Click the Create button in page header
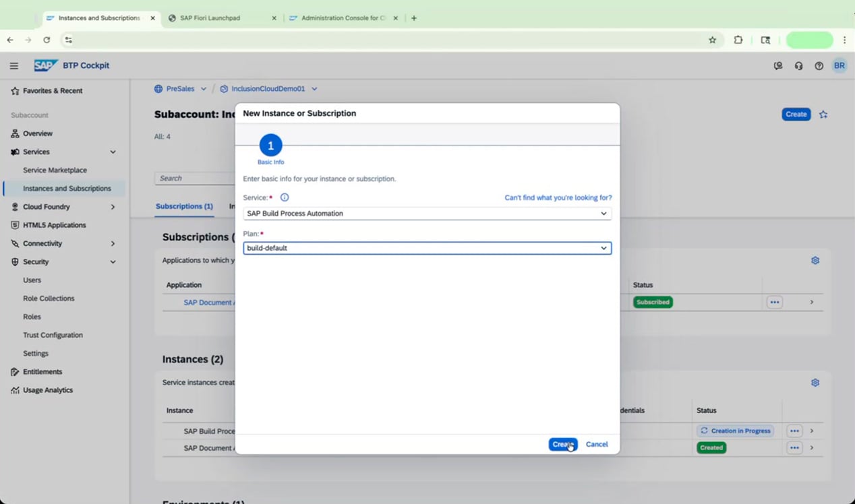The image size is (855, 504). pyautogui.click(x=796, y=115)
